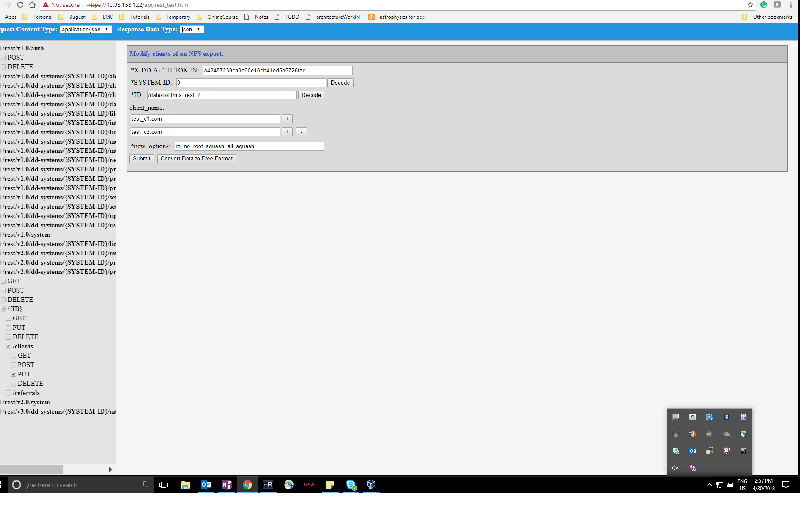Click Cortana microphone icon

(145, 485)
